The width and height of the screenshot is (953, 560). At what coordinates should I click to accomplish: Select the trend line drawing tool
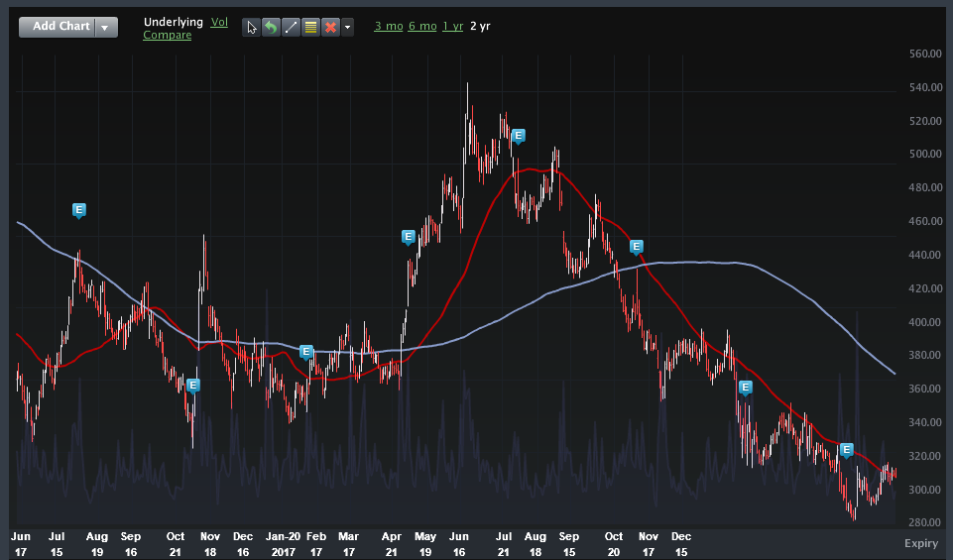pos(291,28)
